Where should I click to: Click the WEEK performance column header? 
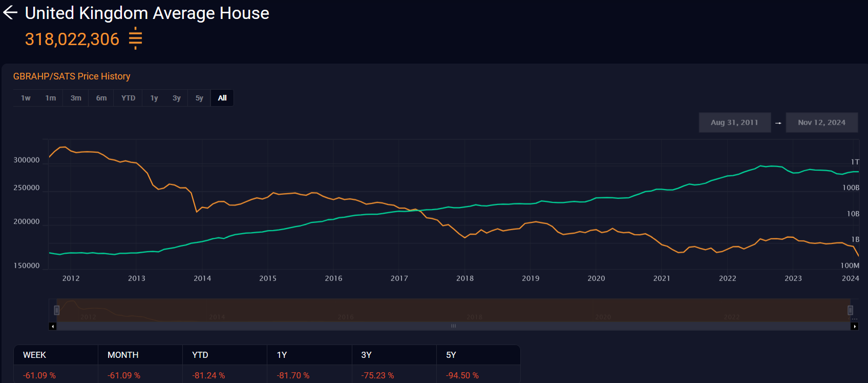(x=34, y=355)
